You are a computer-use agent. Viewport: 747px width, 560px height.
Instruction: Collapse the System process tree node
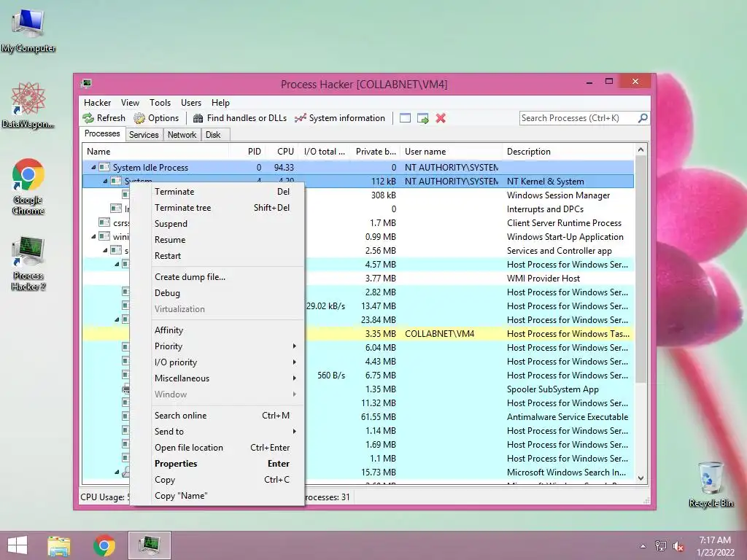105,182
